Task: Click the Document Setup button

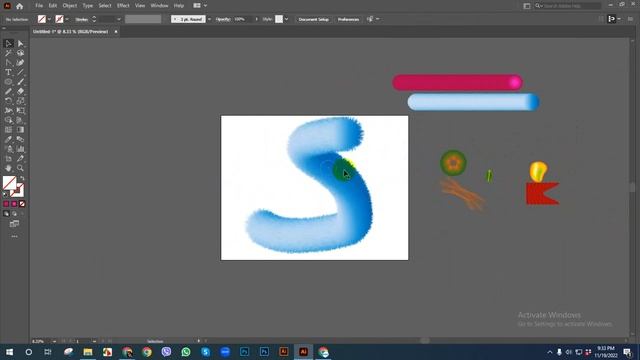Action: pyautogui.click(x=313, y=19)
